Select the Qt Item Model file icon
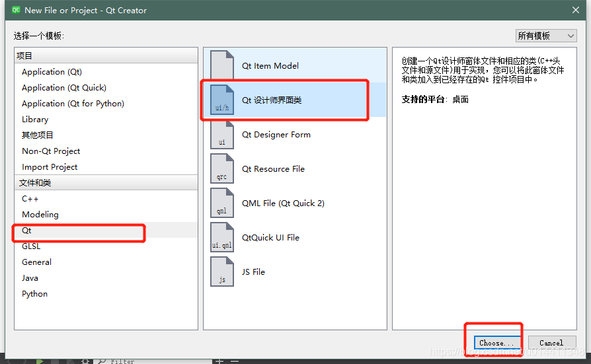Viewport: 591px width, 364px height. [x=222, y=65]
